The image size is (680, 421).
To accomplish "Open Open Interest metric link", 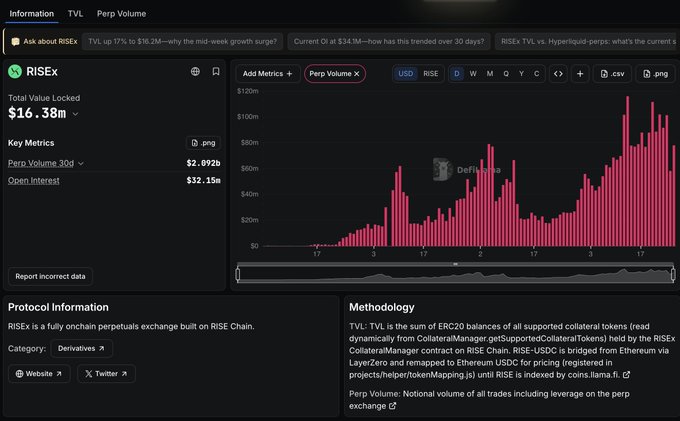I will point(33,180).
